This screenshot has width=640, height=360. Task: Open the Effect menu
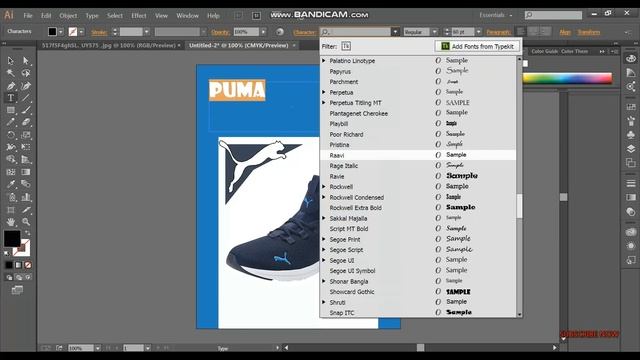tap(139, 16)
